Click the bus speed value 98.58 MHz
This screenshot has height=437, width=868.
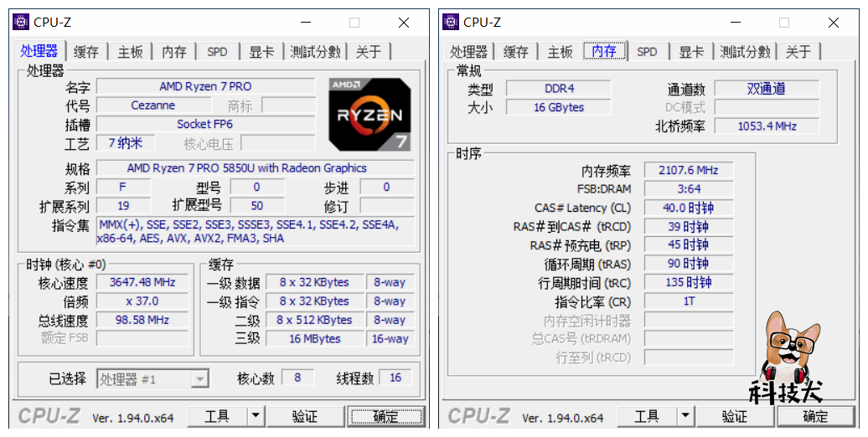[x=142, y=320]
